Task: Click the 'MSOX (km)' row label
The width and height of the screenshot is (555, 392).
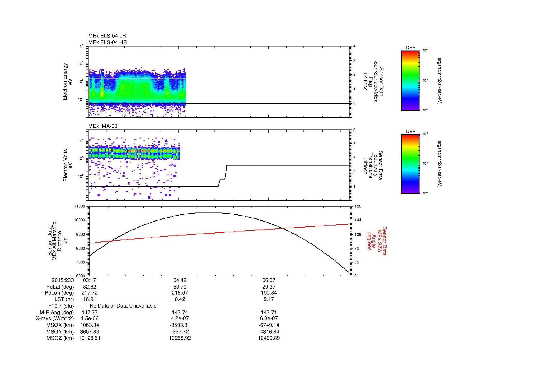Action: (x=60, y=325)
